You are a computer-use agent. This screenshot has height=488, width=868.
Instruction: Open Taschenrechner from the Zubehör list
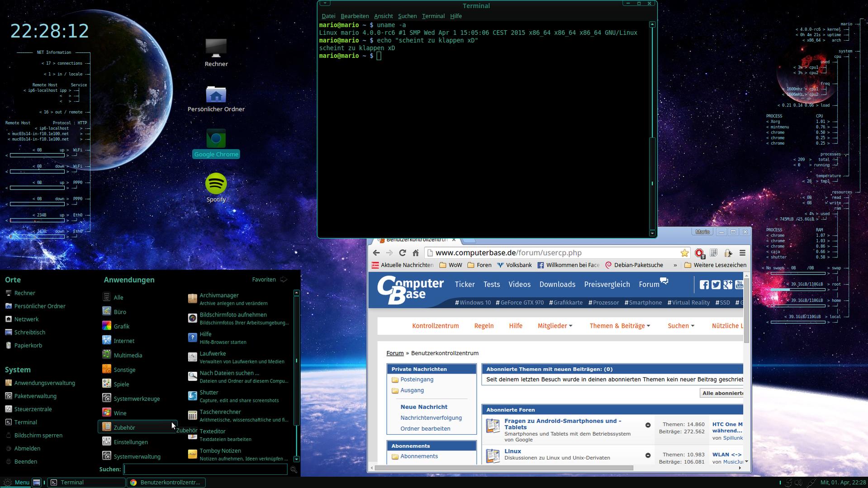tap(238, 416)
